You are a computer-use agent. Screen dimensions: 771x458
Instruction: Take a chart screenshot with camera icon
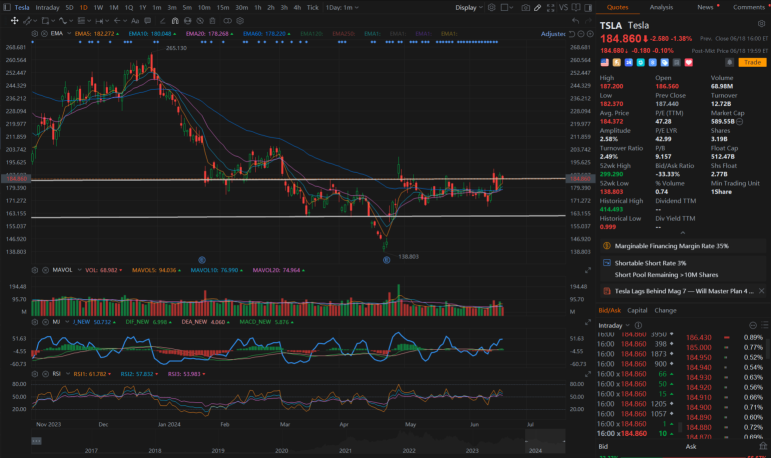tap(526, 7)
